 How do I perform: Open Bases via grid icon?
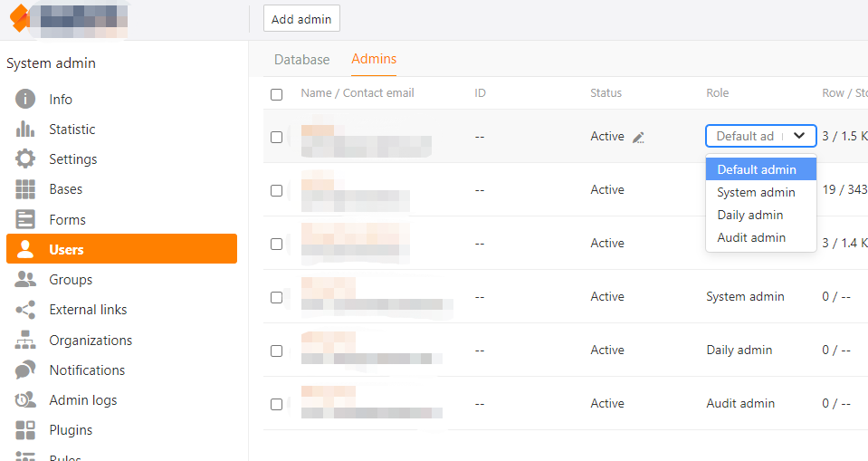point(25,189)
